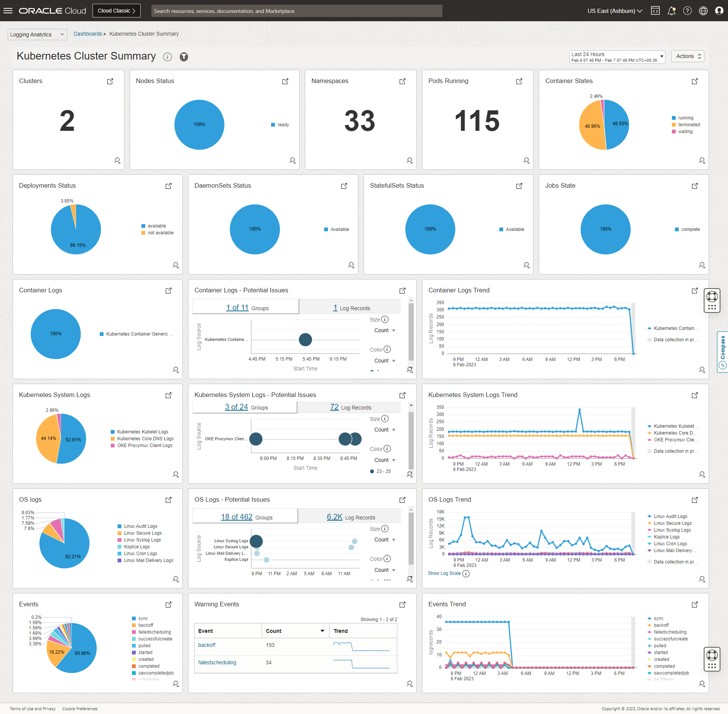This screenshot has width=728, height=714.
Task: Open the Logging Analytics service dropdown
Action: click(x=37, y=35)
